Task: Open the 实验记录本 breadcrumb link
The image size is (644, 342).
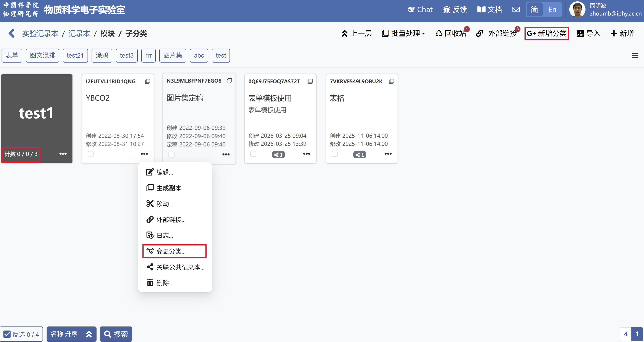Action: pos(40,34)
